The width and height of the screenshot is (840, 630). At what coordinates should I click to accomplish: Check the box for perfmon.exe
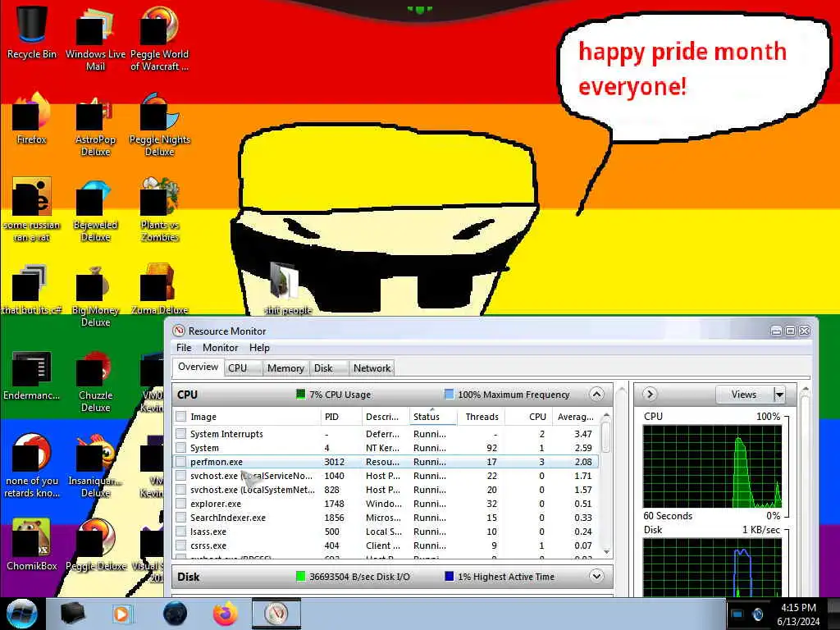[x=181, y=461]
